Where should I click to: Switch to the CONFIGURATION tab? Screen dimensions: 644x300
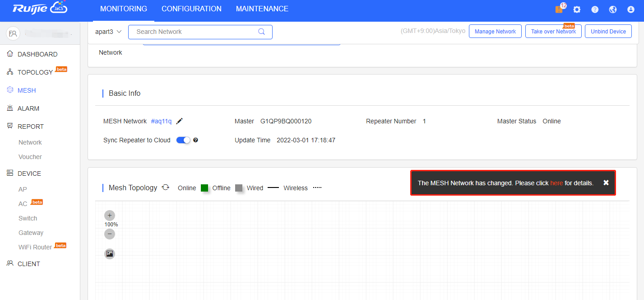(191, 9)
